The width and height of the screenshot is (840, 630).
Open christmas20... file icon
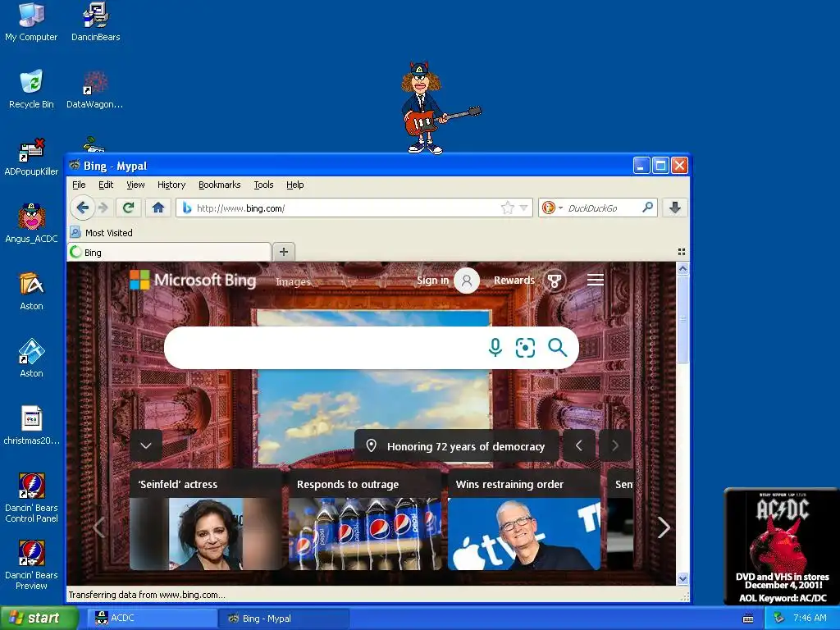[x=31, y=426]
